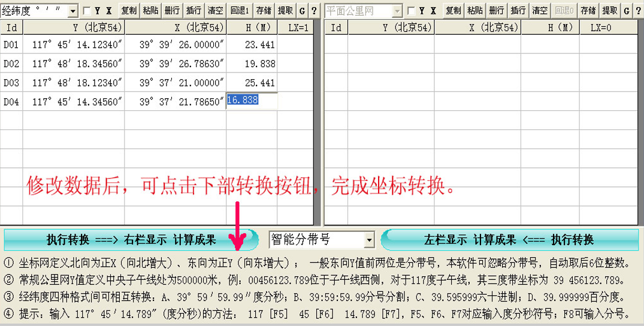Click the right table H (M) header
This screenshot has width=644, height=326.
click(551, 28)
